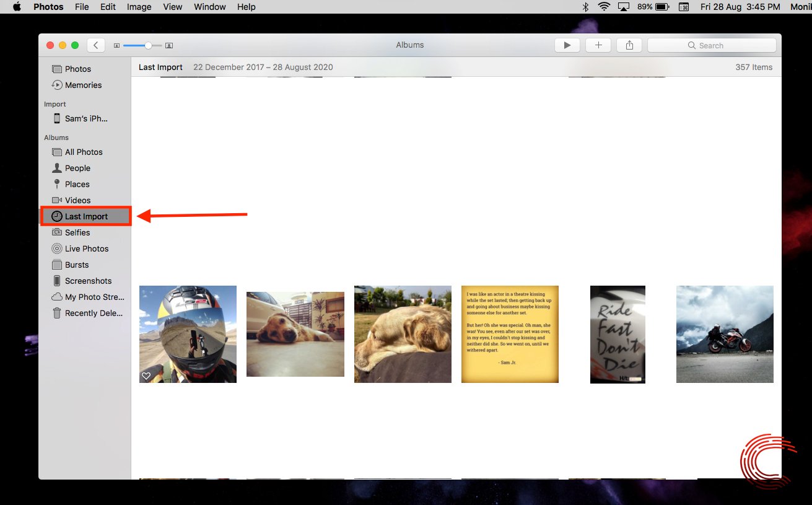
Task: Click the slideshow play button
Action: pyautogui.click(x=567, y=45)
